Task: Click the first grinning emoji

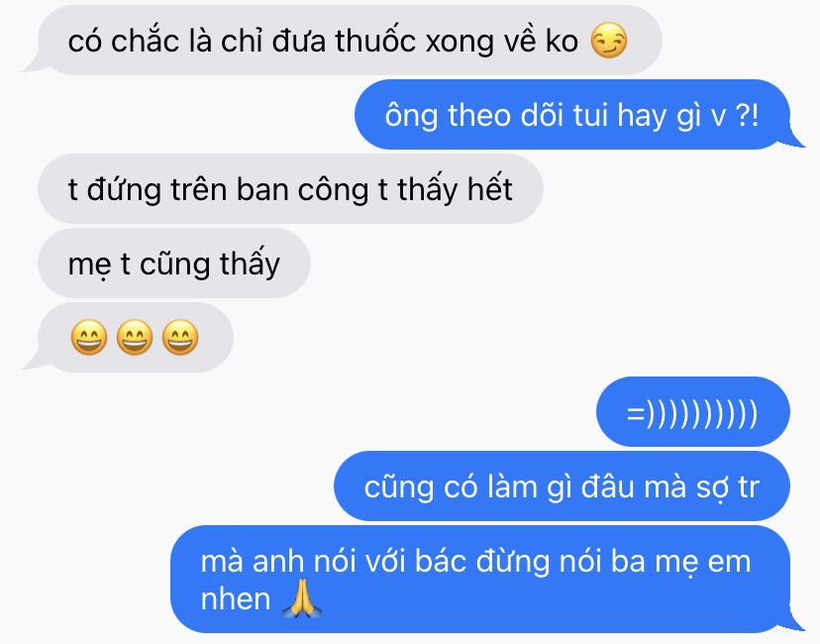Action: (x=89, y=338)
